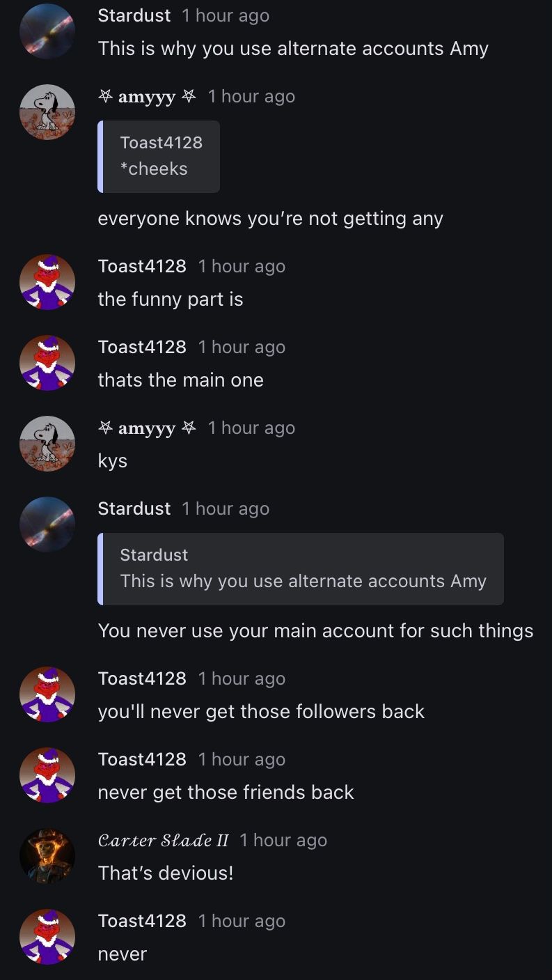Click Toast4128's avatar beside "never get those followers back"

coord(47,694)
